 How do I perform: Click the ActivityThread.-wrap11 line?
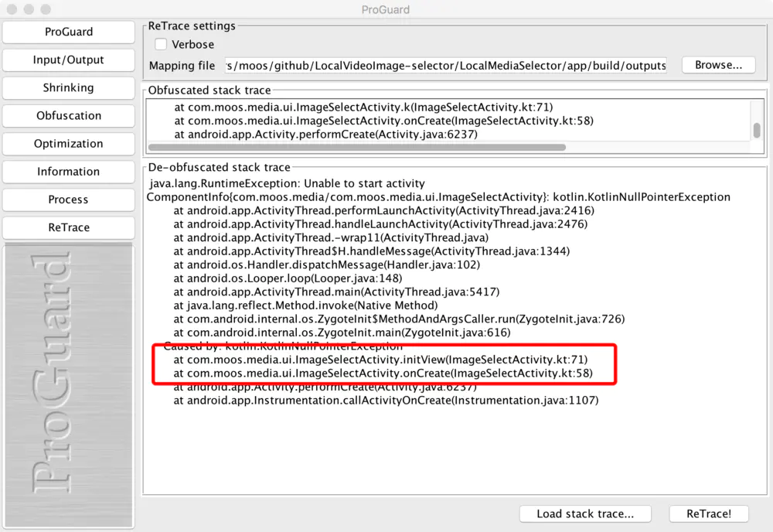tap(331, 237)
